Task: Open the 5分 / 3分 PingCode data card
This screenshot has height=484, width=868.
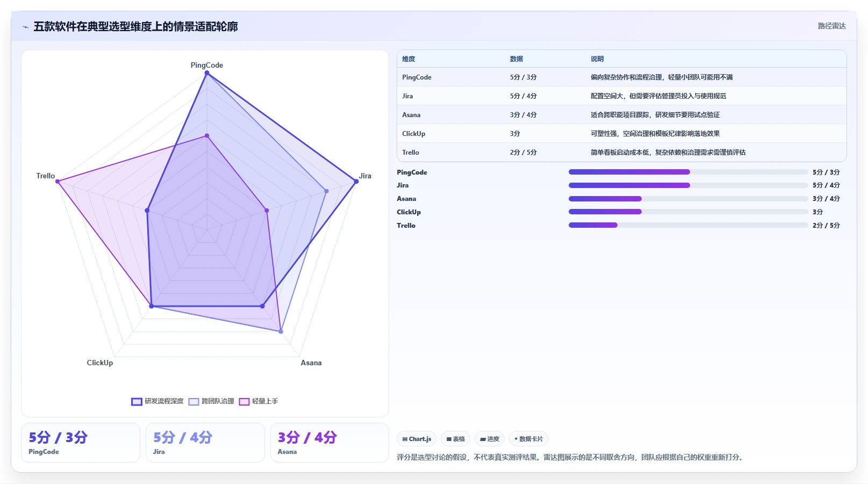Action: click(x=81, y=443)
